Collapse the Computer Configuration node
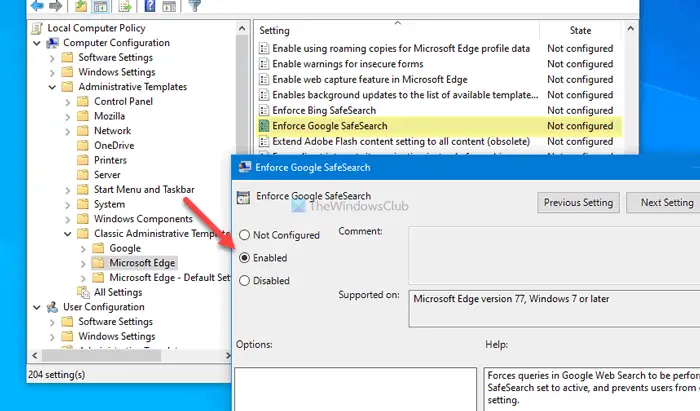 tap(37, 43)
